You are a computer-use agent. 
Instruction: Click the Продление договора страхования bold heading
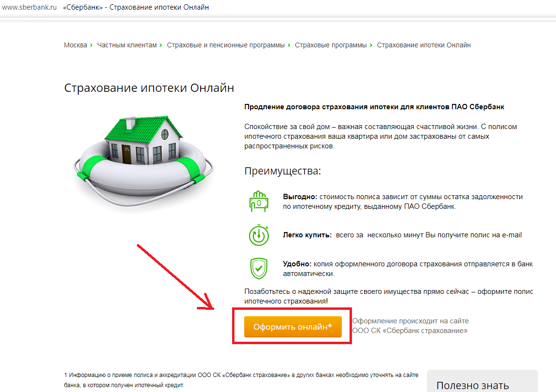[x=374, y=107]
